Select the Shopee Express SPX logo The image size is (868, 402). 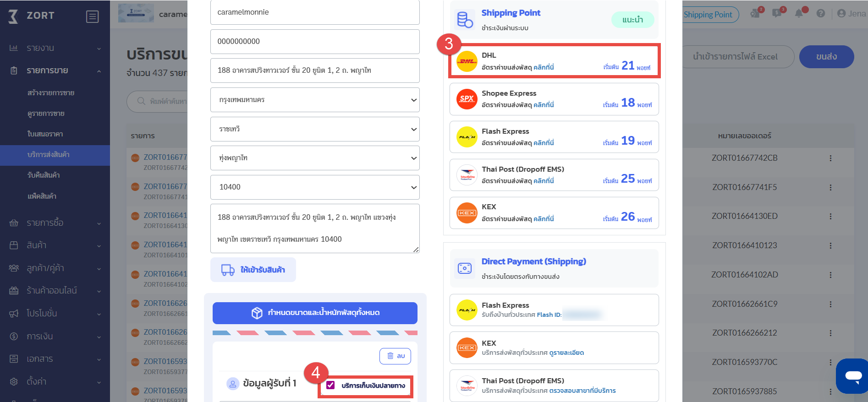pos(467,99)
